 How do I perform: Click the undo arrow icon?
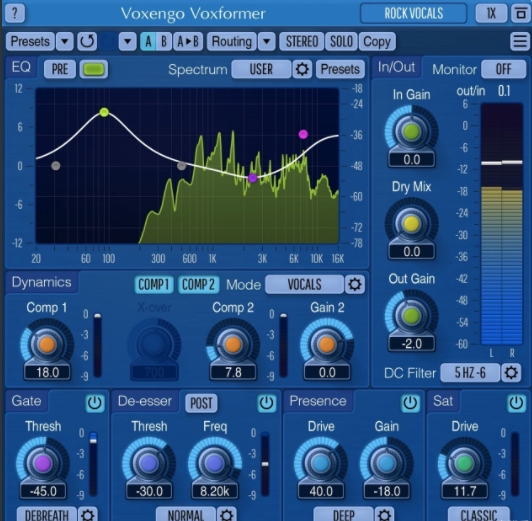click(x=87, y=41)
